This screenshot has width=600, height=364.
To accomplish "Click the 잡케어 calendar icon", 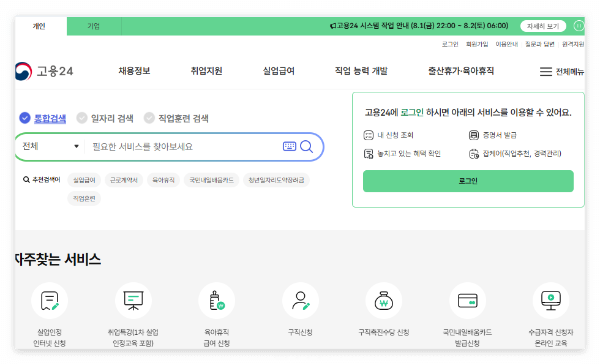I will [x=474, y=154].
